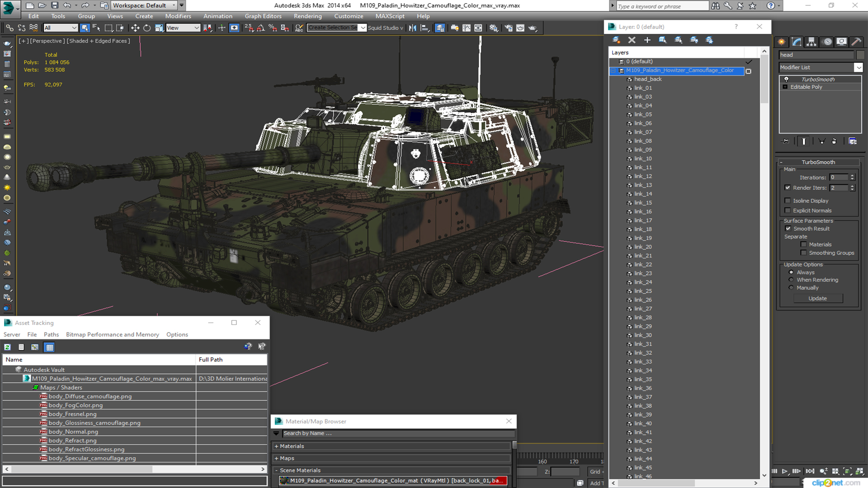Image resolution: width=868 pixels, height=488 pixels.
Task: Toggle TurboSmooth modifier lightbulb
Action: click(x=786, y=79)
